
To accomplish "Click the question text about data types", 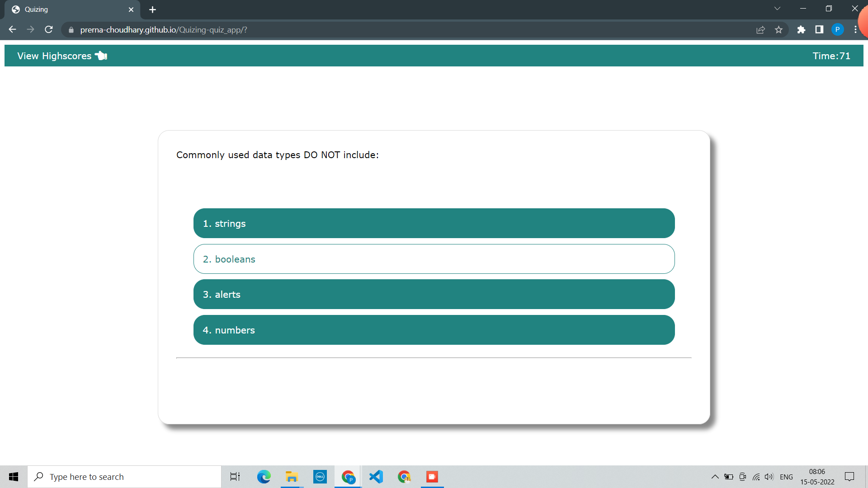I will click(278, 155).
